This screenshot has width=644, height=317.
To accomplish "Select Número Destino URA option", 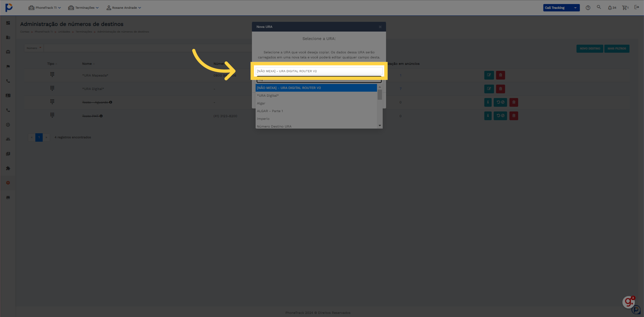I will 316,126.
